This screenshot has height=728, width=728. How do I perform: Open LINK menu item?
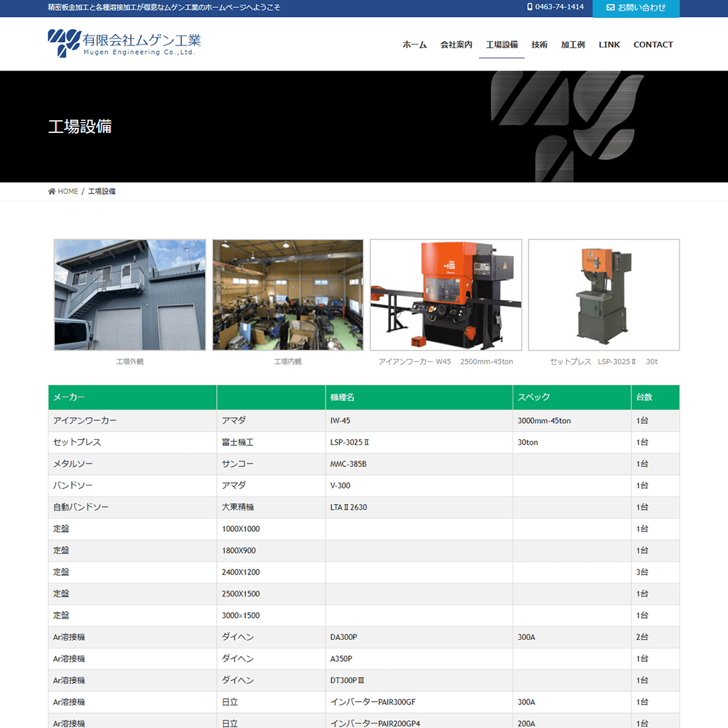609,45
